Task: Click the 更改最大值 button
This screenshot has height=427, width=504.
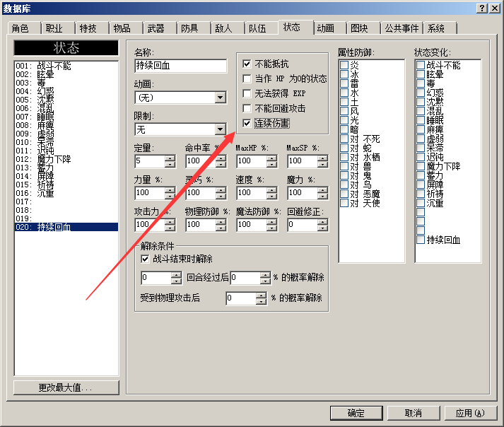Action: [66, 387]
